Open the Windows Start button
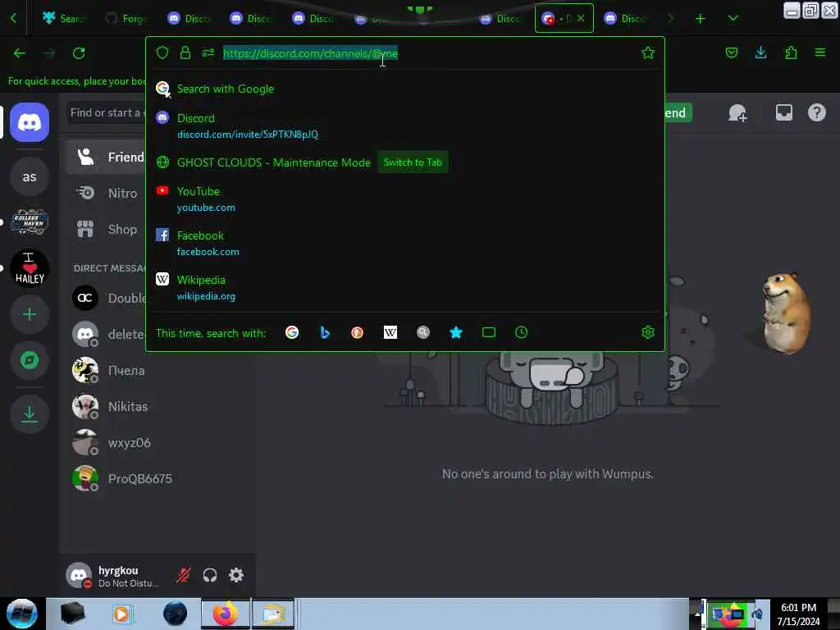 (22, 614)
